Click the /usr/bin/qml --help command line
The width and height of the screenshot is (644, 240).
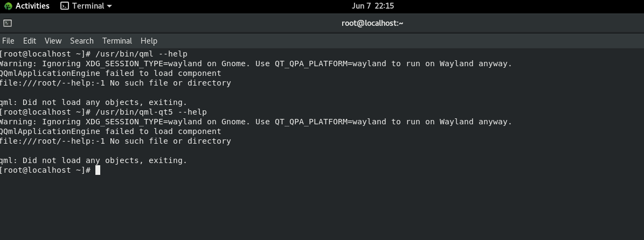141,54
